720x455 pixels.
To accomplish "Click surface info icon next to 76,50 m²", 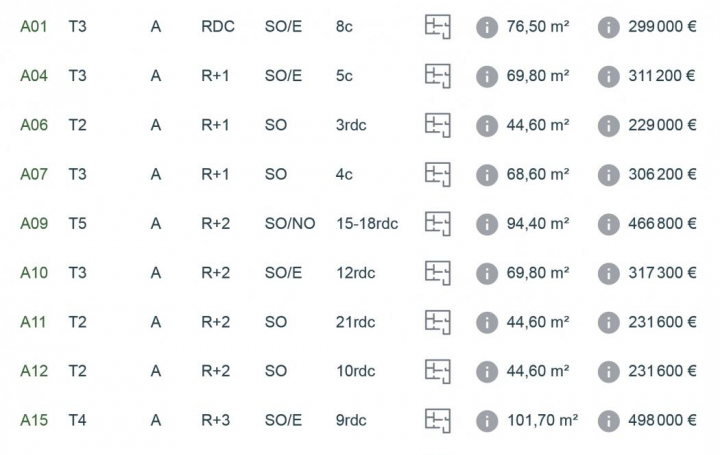I will point(487,27).
